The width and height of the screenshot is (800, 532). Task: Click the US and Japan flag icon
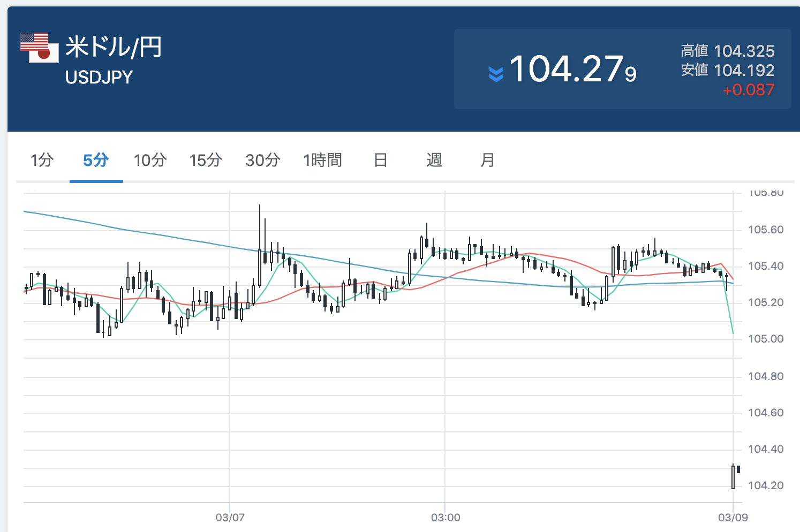[39, 48]
